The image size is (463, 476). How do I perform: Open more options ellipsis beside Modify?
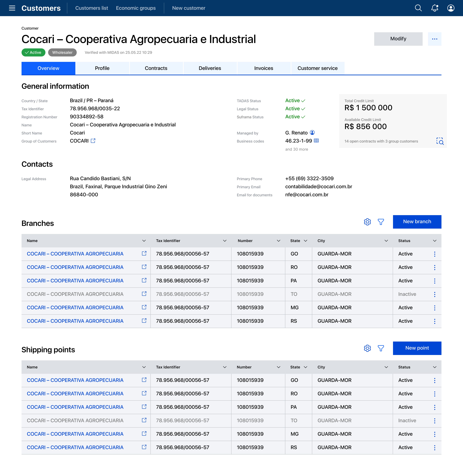pyautogui.click(x=435, y=39)
